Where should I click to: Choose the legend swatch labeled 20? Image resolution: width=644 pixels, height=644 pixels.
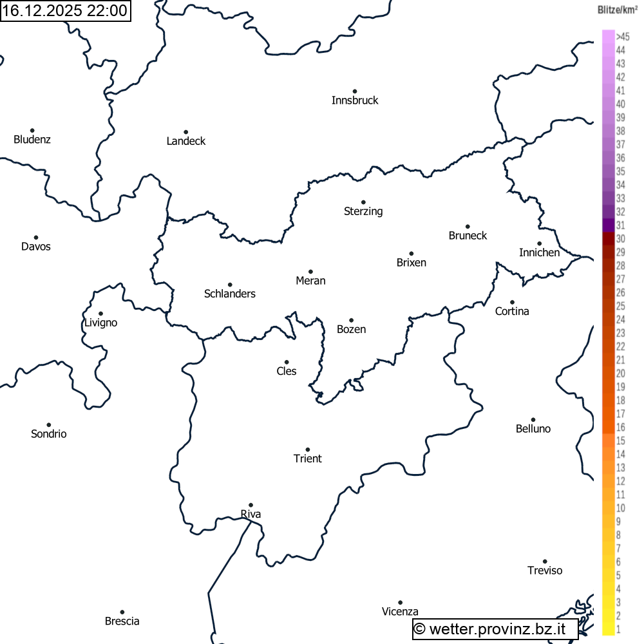tap(608, 374)
